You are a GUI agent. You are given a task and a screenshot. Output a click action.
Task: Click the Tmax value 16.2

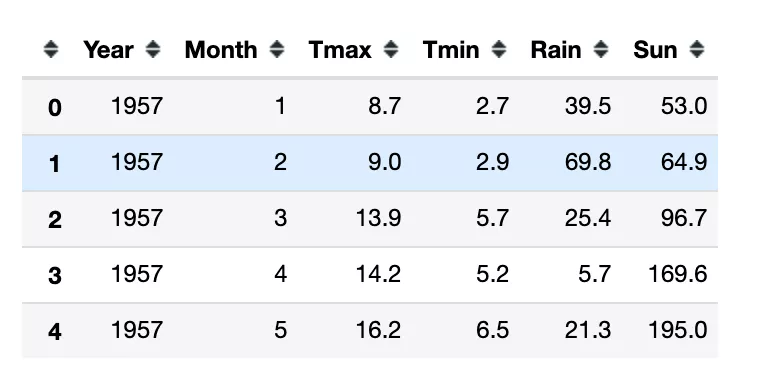[379, 330]
